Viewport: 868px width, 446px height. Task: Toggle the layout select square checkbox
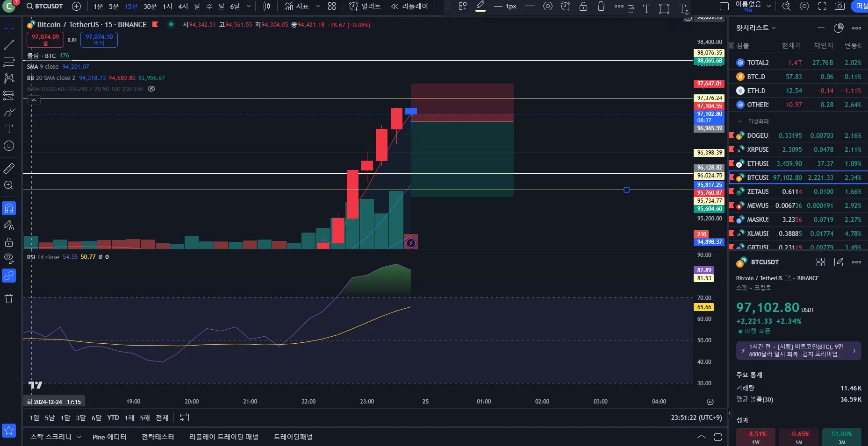pyautogui.click(x=724, y=7)
